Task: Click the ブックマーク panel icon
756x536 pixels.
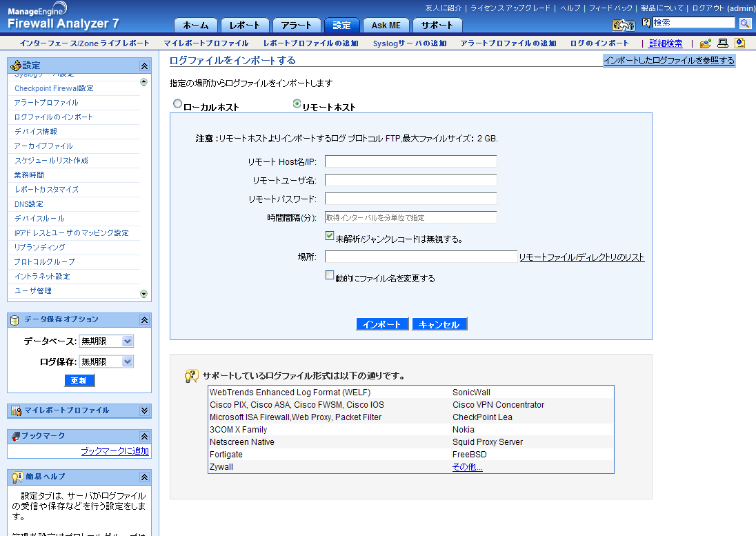Action: (x=15, y=436)
